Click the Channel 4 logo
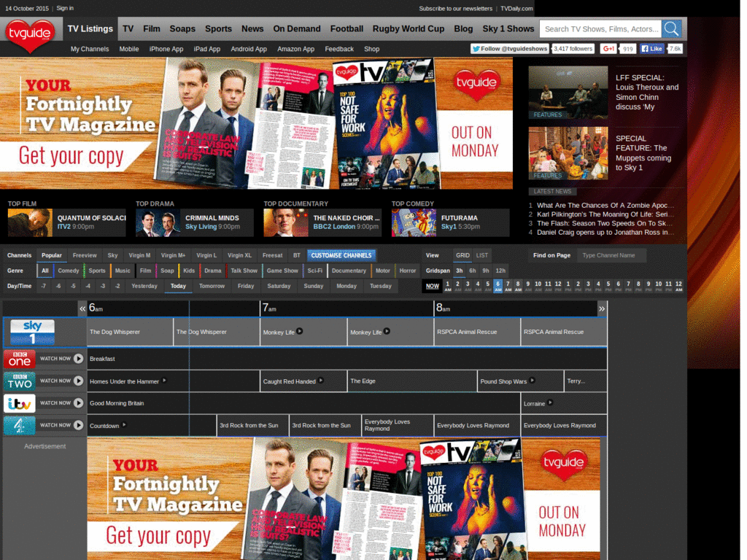 click(20, 425)
